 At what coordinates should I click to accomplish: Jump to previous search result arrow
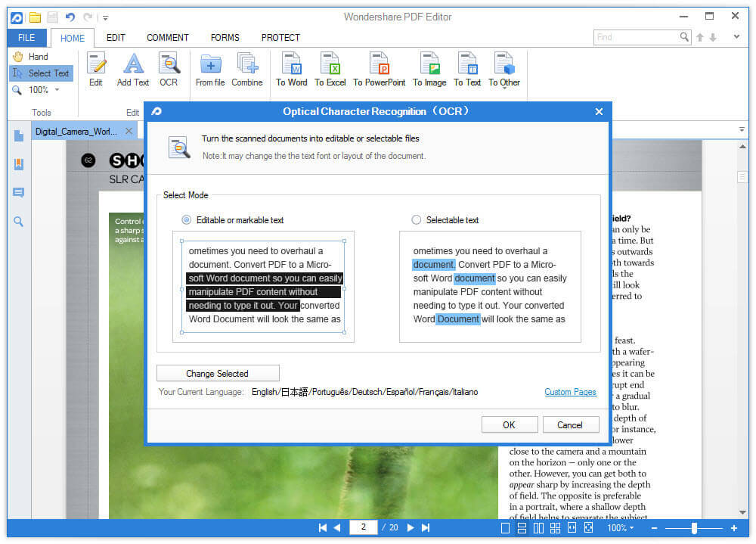700,37
